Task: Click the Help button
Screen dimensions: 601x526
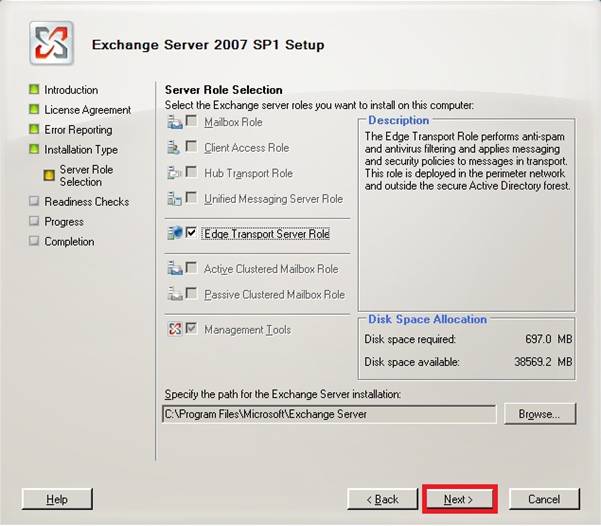Action: [57, 499]
